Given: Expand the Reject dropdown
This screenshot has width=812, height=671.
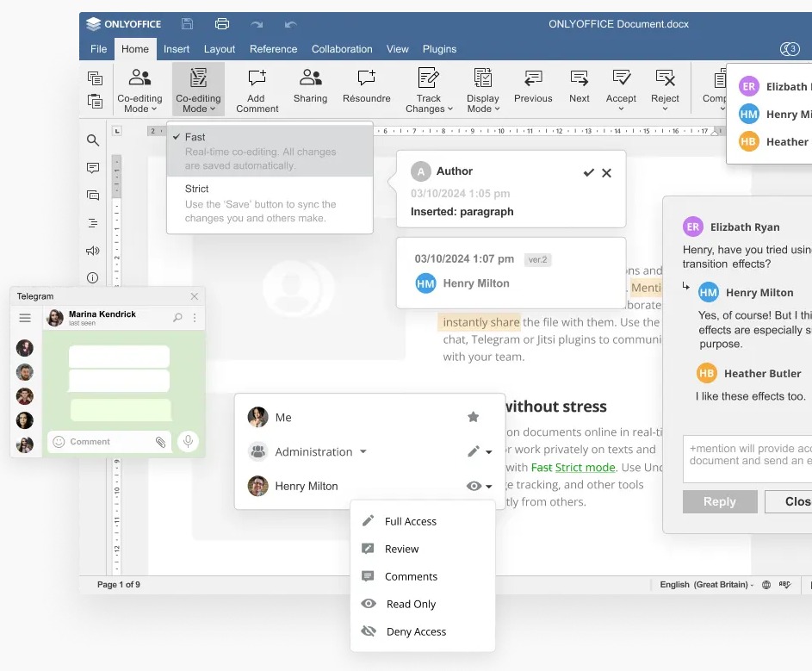Looking at the screenshot, I should [x=665, y=109].
